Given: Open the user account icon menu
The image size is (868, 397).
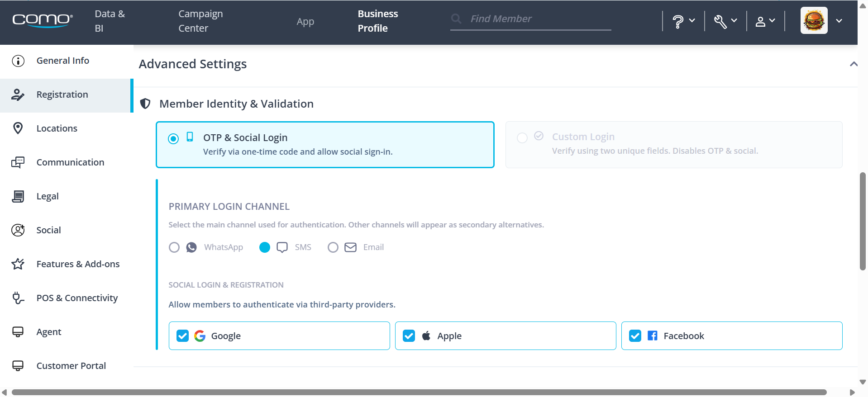Looking at the screenshot, I should tap(765, 21).
